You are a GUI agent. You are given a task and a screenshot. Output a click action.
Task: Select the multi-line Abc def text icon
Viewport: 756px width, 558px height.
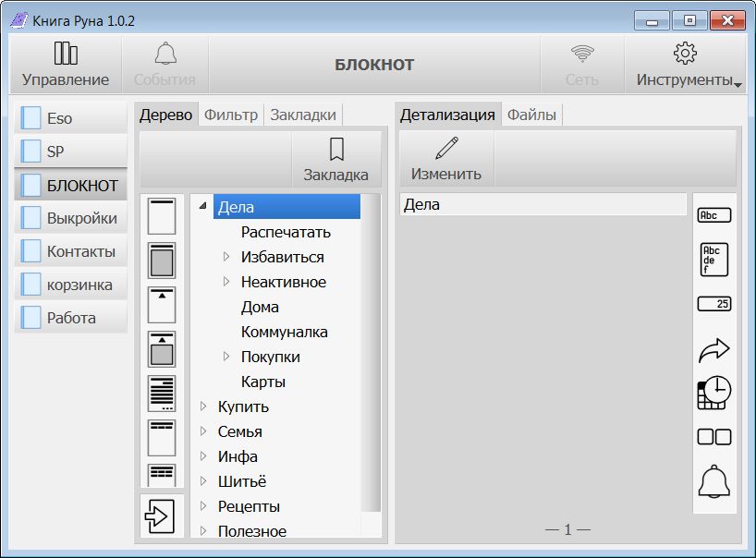[x=714, y=260]
